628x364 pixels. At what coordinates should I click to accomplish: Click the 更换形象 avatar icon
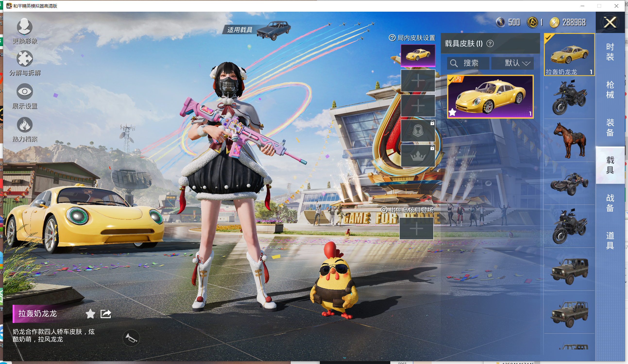tap(25, 26)
